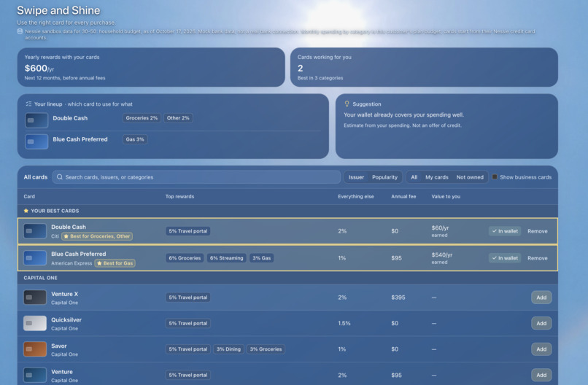Viewport: 588px width, 385px height.
Task: Click Double Cash 5% Travel portal chip
Action: pyautogui.click(x=188, y=231)
